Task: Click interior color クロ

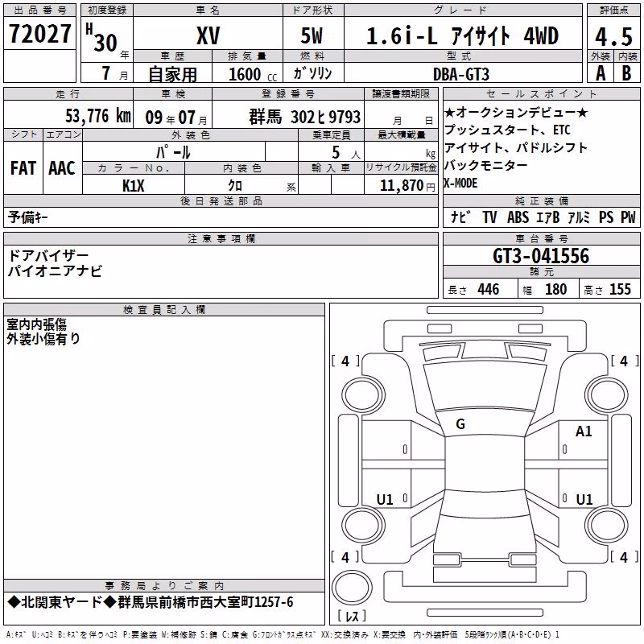Action: (x=235, y=186)
